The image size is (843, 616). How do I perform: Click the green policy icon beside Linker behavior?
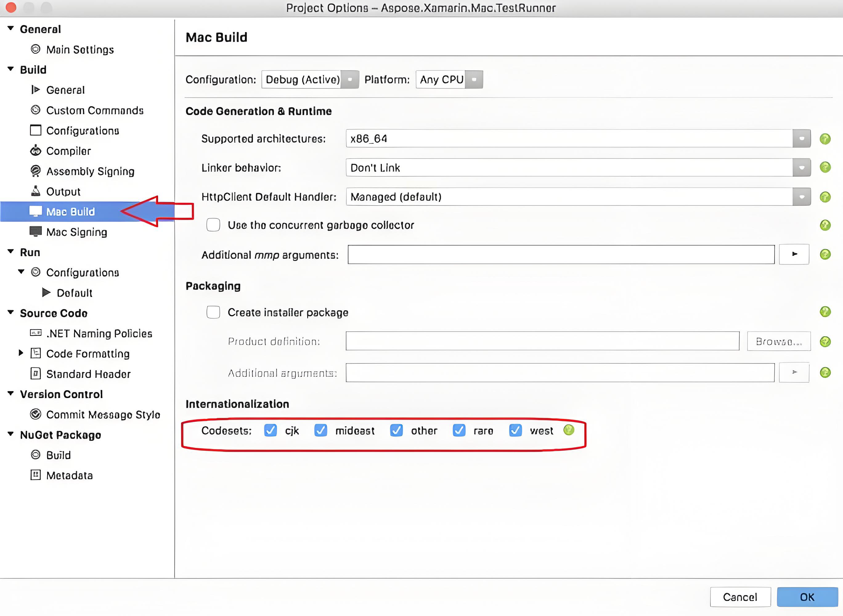pyautogui.click(x=825, y=167)
